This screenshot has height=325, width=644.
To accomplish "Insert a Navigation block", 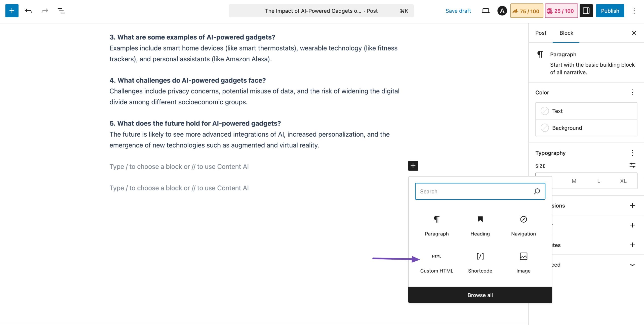I will coord(523,225).
